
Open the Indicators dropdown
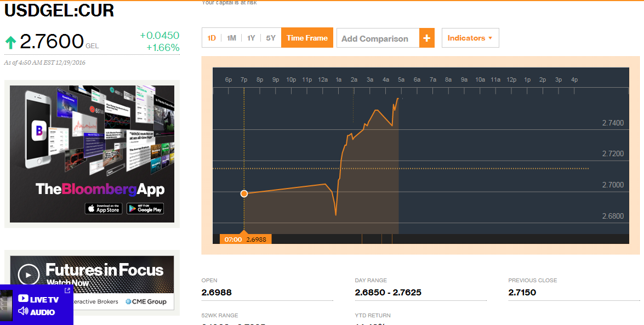pos(470,38)
